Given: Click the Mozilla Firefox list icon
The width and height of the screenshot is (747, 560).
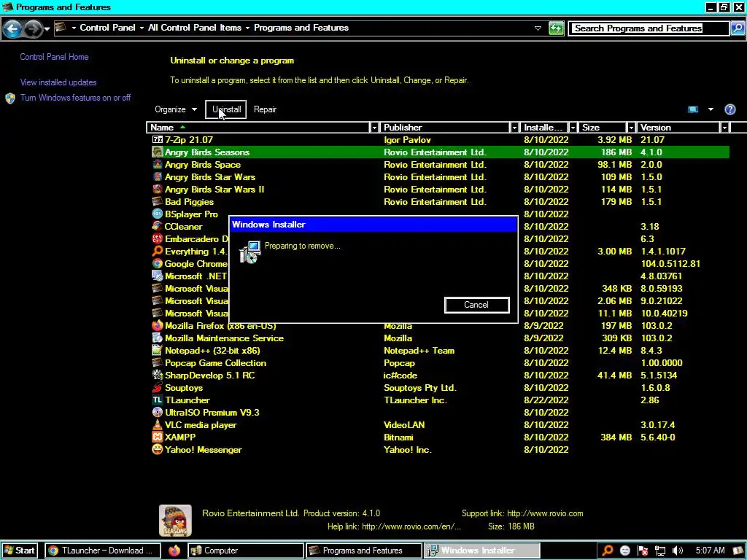Looking at the screenshot, I should (x=158, y=326).
